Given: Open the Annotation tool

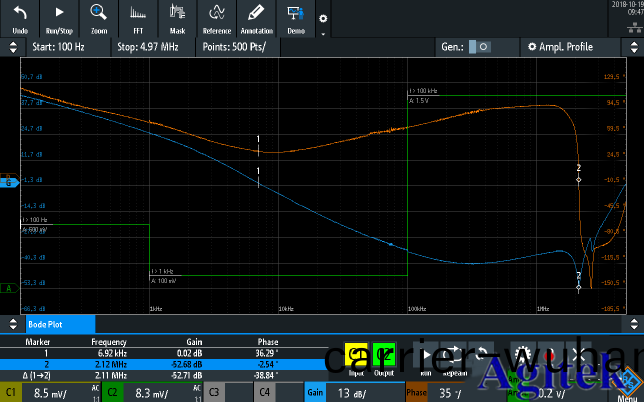Looking at the screenshot, I should pos(255,18).
